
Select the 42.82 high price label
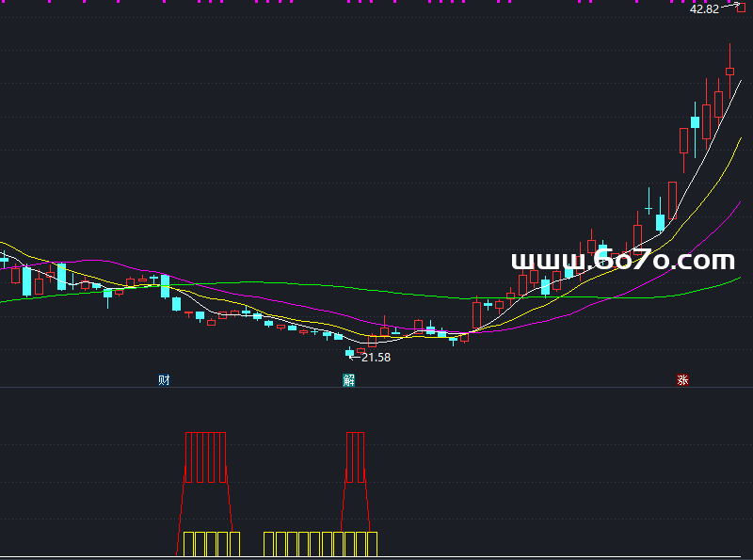[x=704, y=9]
